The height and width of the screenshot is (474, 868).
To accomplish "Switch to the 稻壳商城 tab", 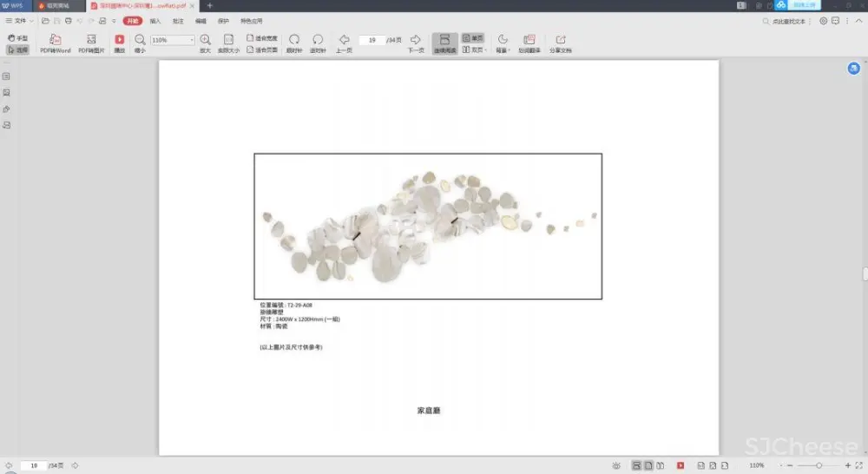I will [x=59, y=5].
